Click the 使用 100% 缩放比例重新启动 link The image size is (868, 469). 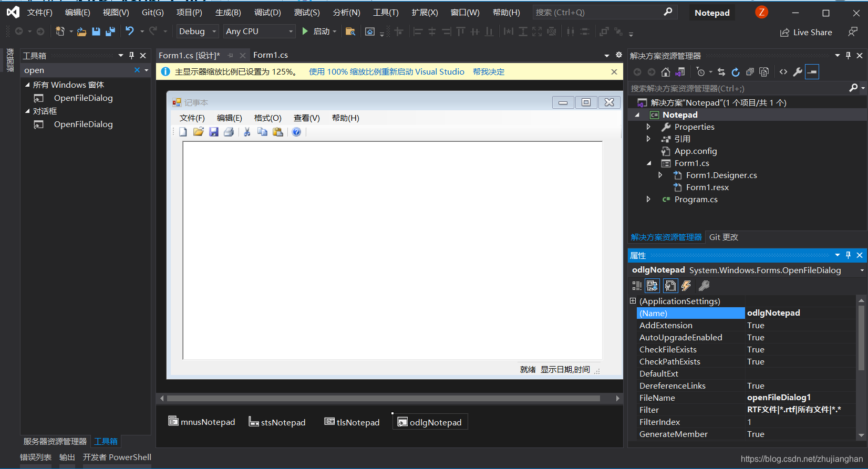point(387,72)
